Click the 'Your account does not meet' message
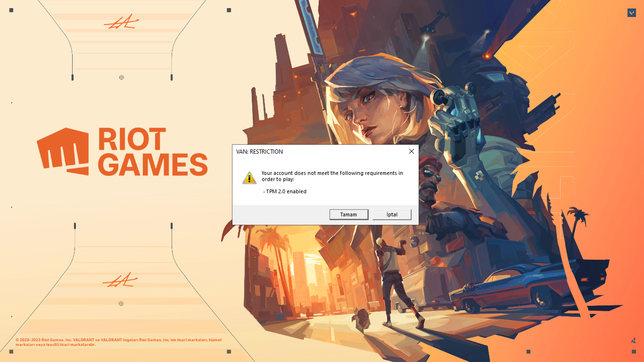 coord(332,176)
